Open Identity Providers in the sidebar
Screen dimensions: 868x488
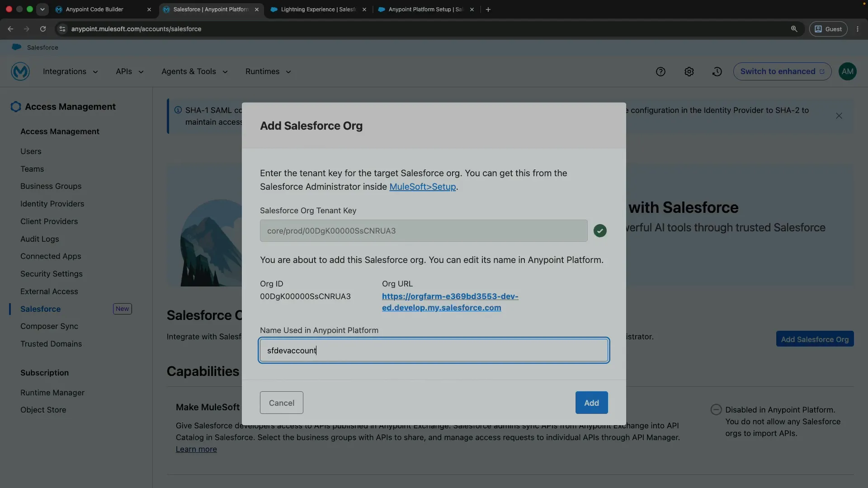coord(52,204)
